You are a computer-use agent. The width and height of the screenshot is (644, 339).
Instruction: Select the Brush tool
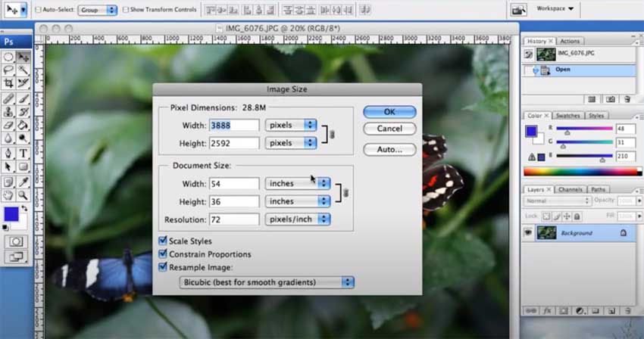pyautogui.click(x=23, y=98)
